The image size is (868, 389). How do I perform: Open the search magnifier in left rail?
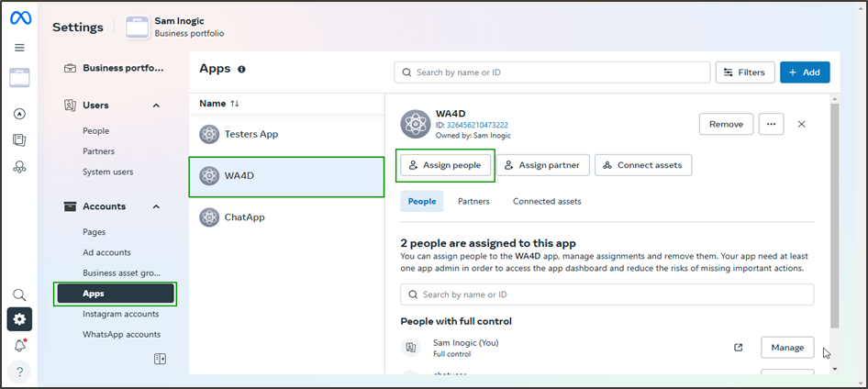(19, 295)
